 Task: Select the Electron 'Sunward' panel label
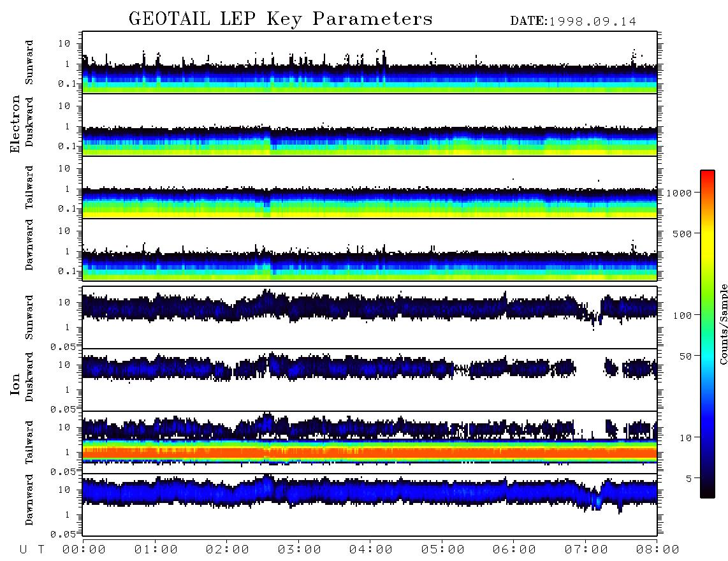(29, 62)
